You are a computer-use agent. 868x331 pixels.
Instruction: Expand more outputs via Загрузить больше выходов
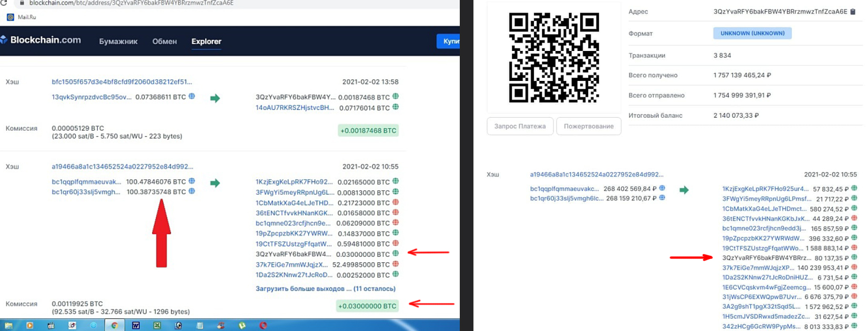[x=326, y=288]
